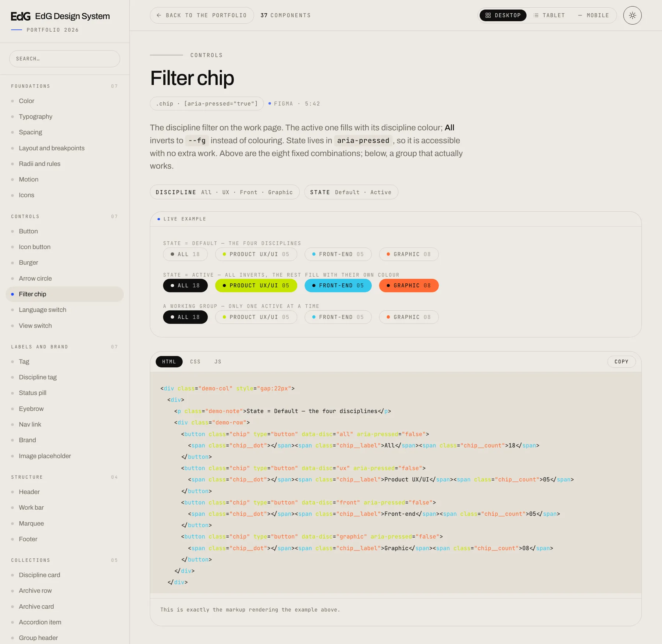This screenshot has width=662, height=644.
Task: Open Layout and breakpoints page
Action: coord(65,148)
